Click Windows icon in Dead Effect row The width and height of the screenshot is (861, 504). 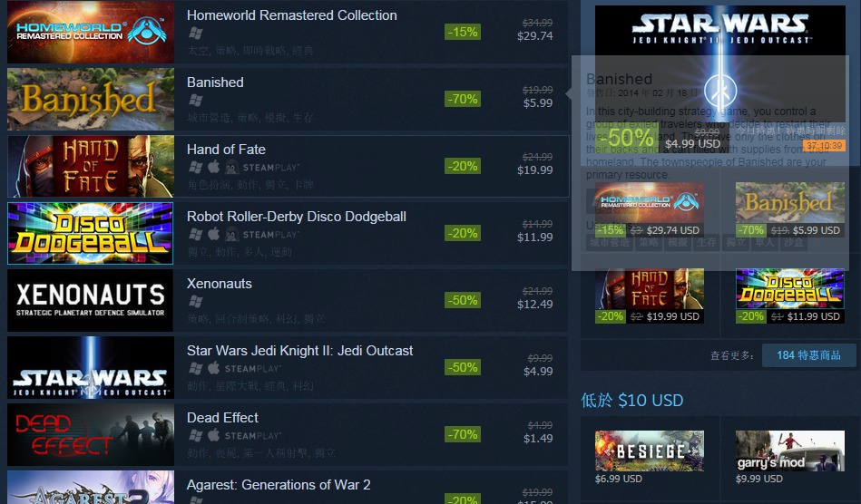pos(196,435)
